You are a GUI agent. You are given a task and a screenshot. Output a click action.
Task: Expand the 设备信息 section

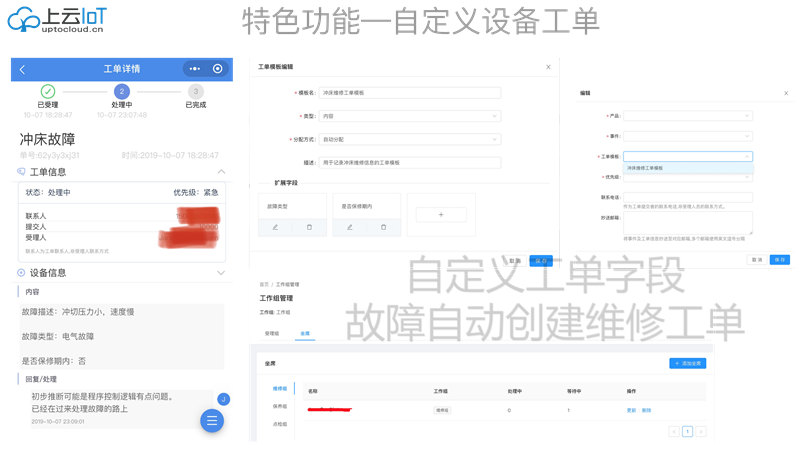coord(221,272)
